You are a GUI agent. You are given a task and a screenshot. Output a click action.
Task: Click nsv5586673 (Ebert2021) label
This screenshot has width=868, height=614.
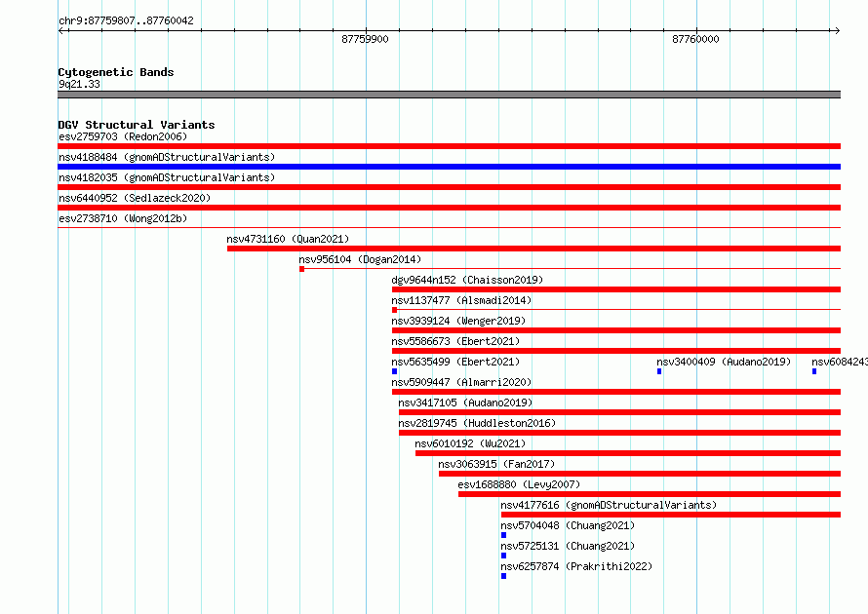click(455, 341)
